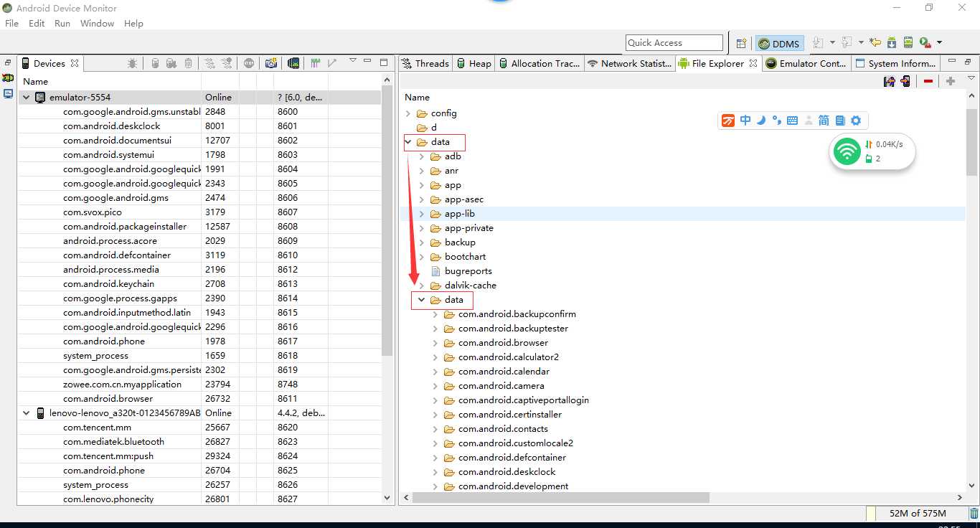Image resolution: width=980 pixels, height=528 pixels.
Task: Switch to the Heap tab
Action: (x=474, y=63)
